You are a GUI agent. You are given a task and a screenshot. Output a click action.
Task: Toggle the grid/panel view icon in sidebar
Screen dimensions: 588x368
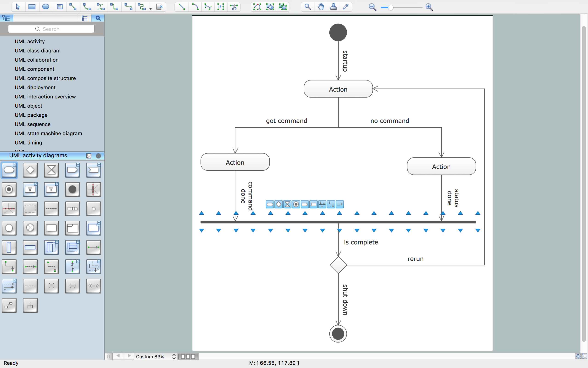tap(84, 18)
